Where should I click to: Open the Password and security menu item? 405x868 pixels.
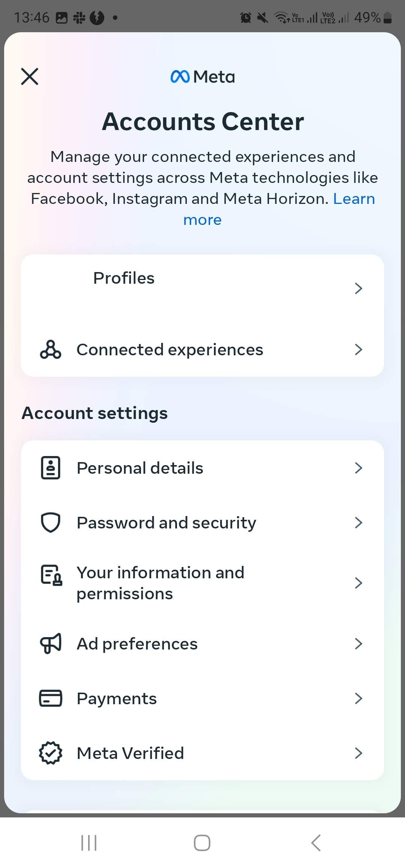166,522
